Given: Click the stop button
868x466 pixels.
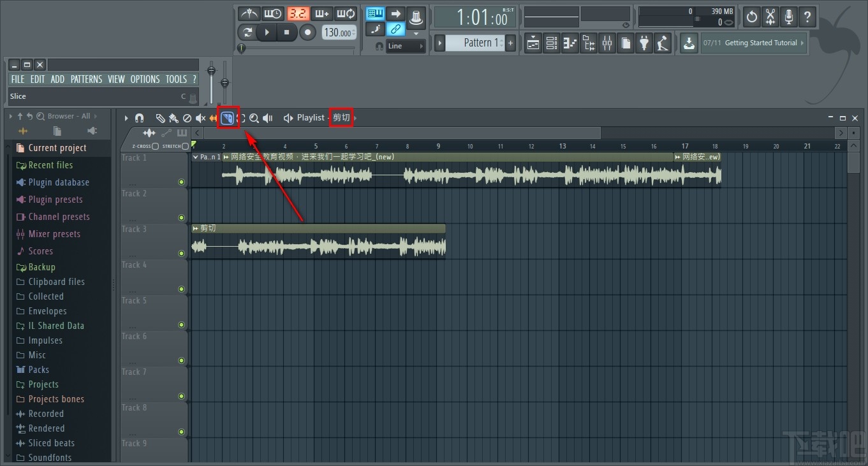Looking at the screenshot, I should point(287,32).
